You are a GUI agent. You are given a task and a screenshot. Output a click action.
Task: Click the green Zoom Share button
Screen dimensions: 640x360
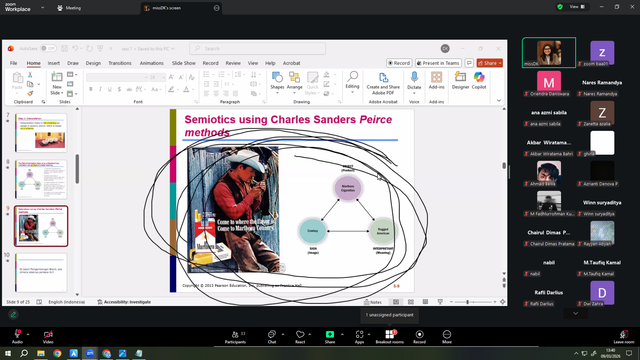330,337
